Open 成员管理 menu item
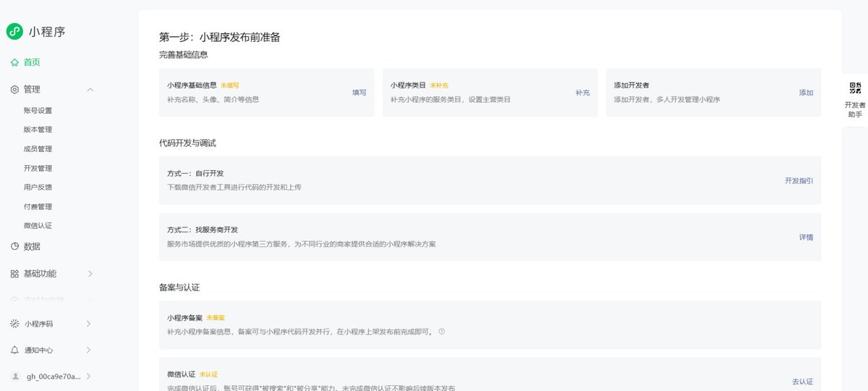 click(38, 149)
